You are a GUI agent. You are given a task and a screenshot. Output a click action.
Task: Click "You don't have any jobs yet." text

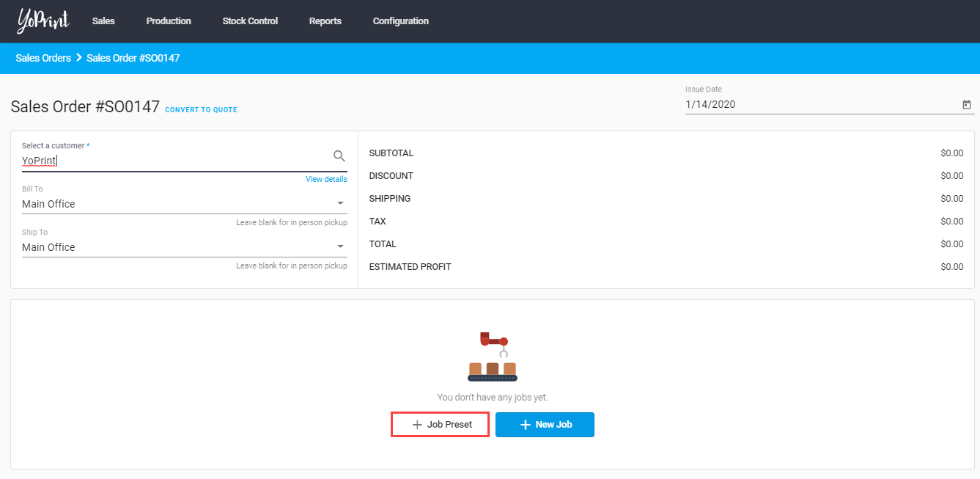click(493, 398)
